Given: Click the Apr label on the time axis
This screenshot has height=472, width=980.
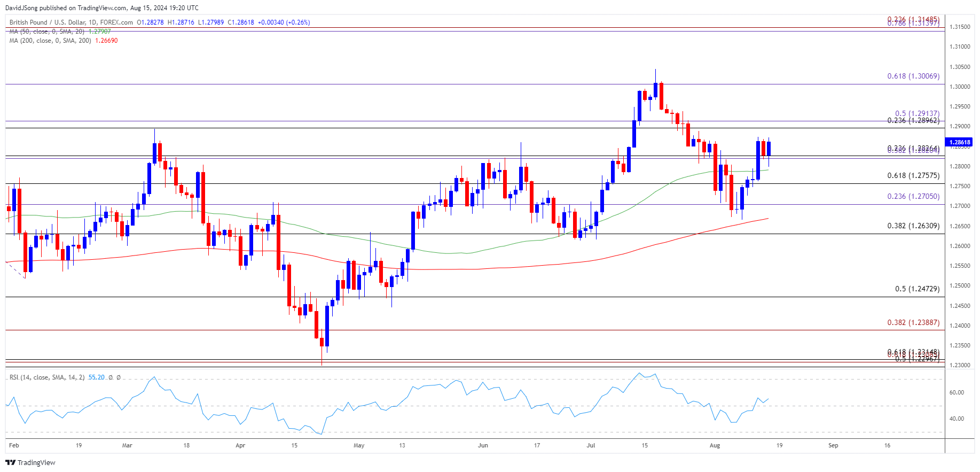Looking at the screenshot, I should coord(240,445).
